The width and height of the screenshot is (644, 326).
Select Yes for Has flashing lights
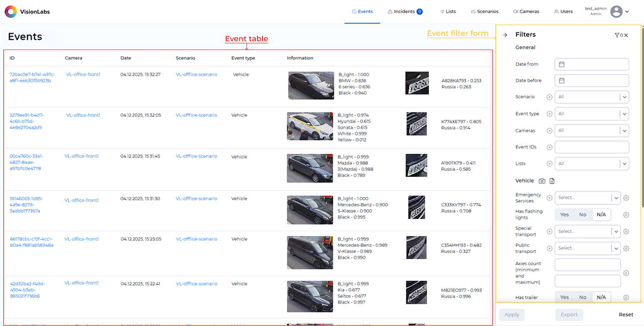[564, 214]
